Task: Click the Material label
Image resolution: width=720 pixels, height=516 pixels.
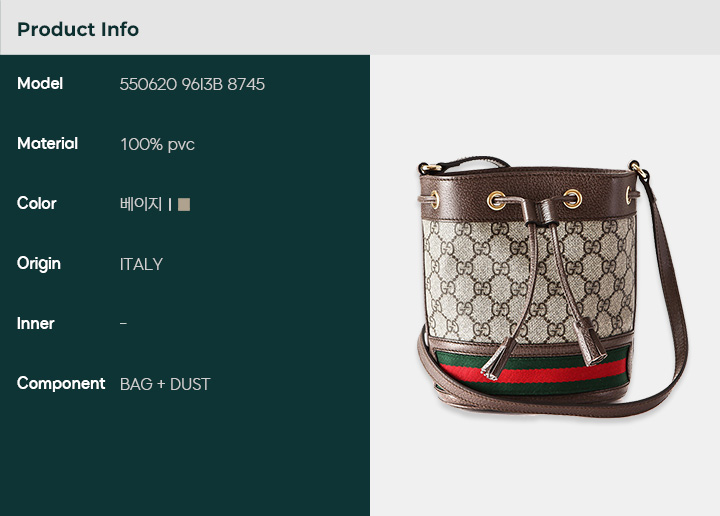Action: (47, 143)
